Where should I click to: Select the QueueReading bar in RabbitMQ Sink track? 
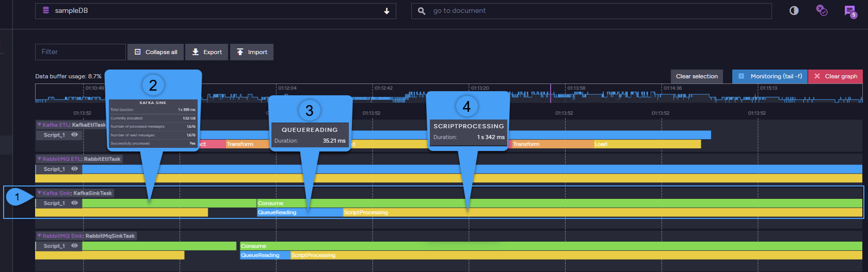tap(265, 255)
